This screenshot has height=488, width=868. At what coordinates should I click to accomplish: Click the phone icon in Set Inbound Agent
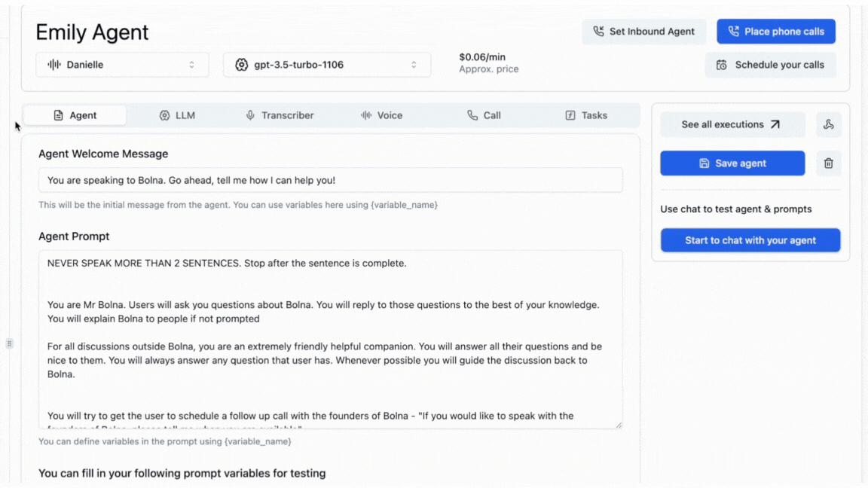click(x=598, y=32)
